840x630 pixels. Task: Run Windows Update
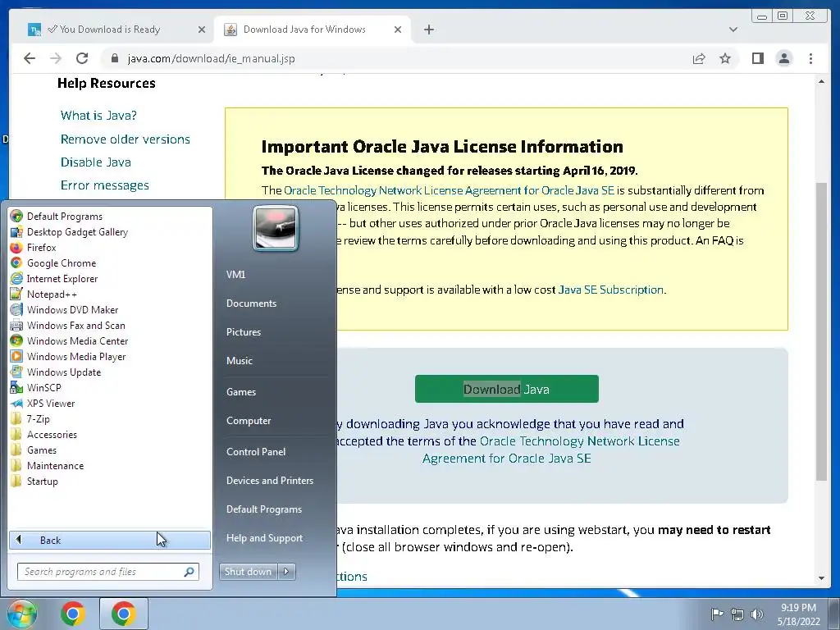tap(64, 372)
